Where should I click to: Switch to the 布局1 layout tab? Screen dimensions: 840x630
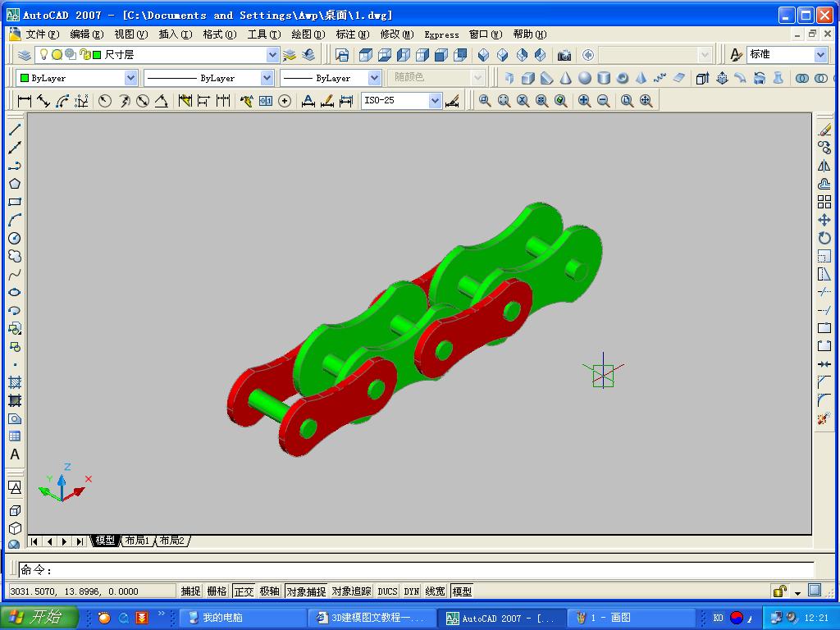(137, 541)
